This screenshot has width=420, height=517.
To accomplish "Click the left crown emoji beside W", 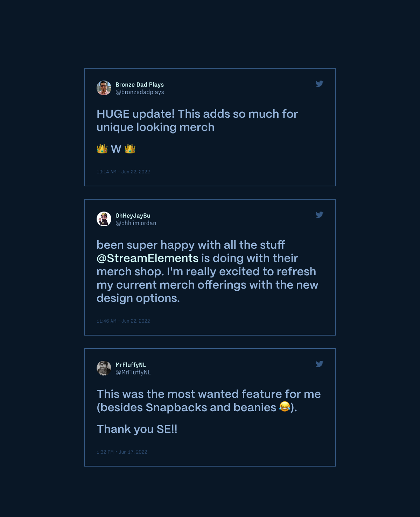I will 102,149.
